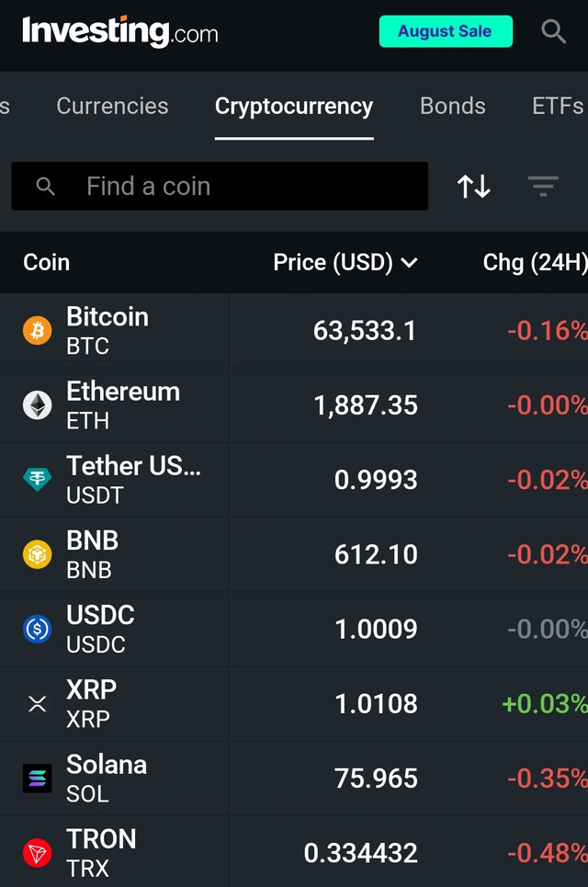Open the filter lines icon

[543, 186]
